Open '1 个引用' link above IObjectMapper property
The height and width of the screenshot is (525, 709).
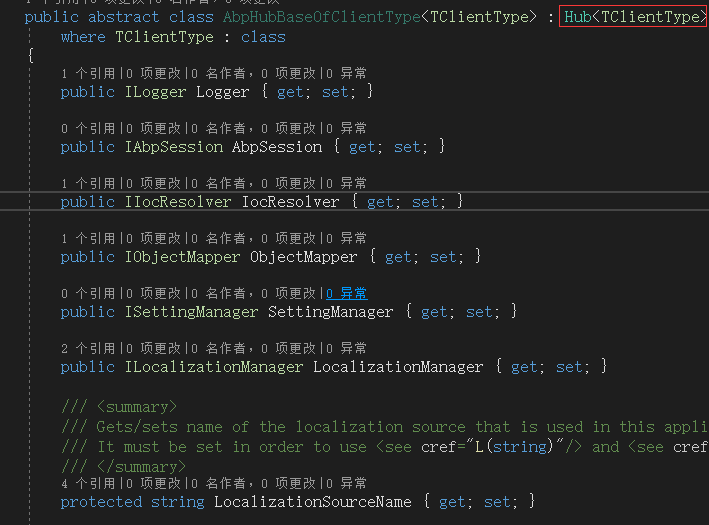click(88, 238)
